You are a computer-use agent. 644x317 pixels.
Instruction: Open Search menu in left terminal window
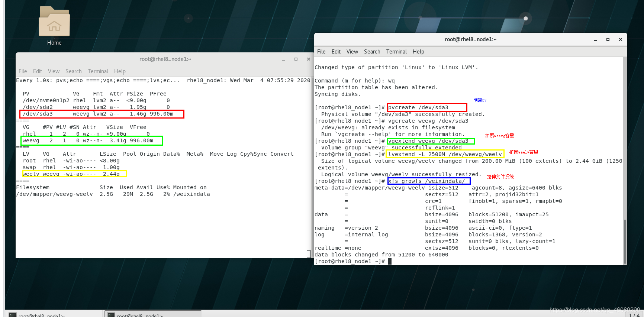[x=74, y=71]
